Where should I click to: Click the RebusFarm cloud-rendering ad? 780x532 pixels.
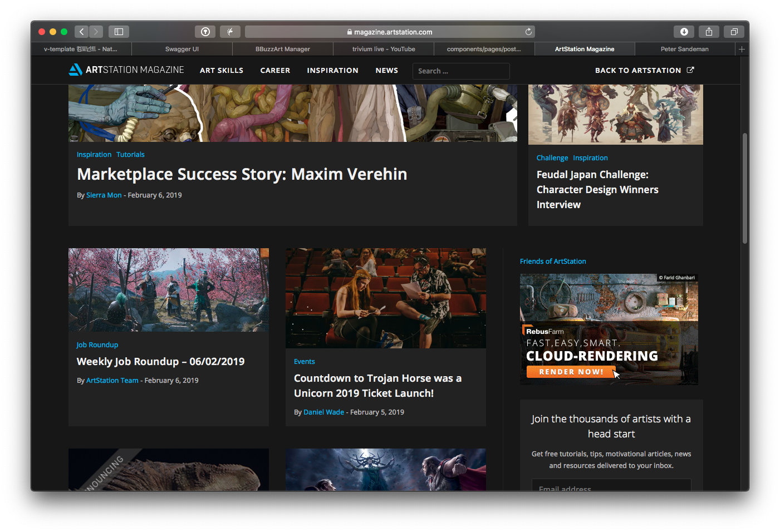tap(609, 329)
